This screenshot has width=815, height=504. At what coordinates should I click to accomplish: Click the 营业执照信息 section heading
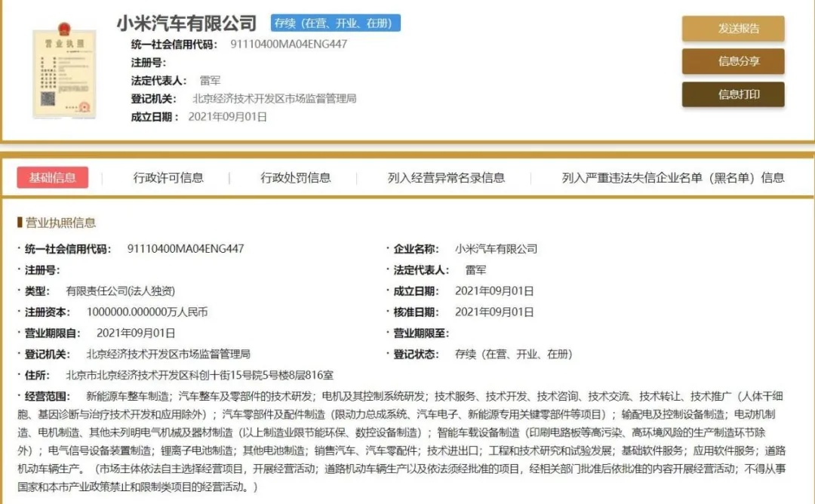coord(60,223)
